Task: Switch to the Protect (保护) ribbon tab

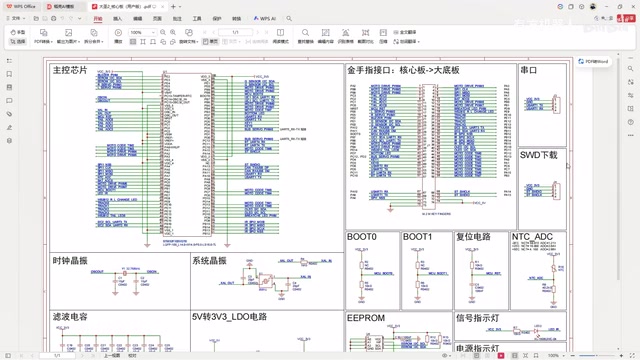Action: pos(217,19)
